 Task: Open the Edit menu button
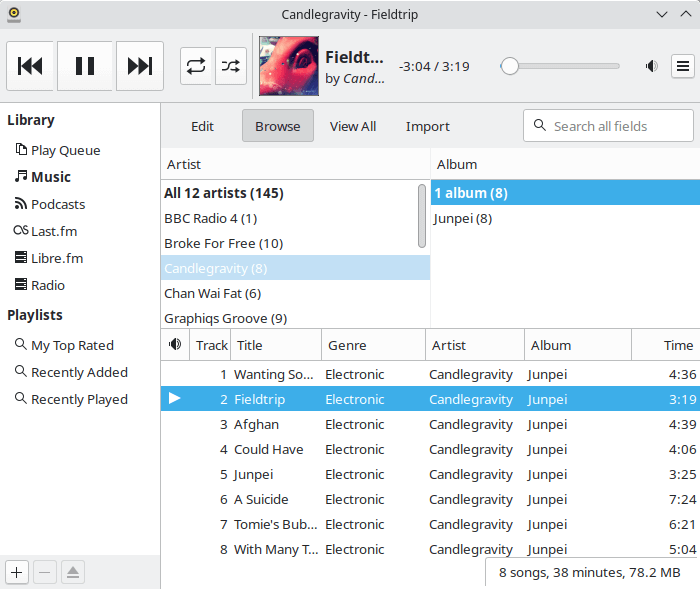pyautogui.click(x=202, y=126)
